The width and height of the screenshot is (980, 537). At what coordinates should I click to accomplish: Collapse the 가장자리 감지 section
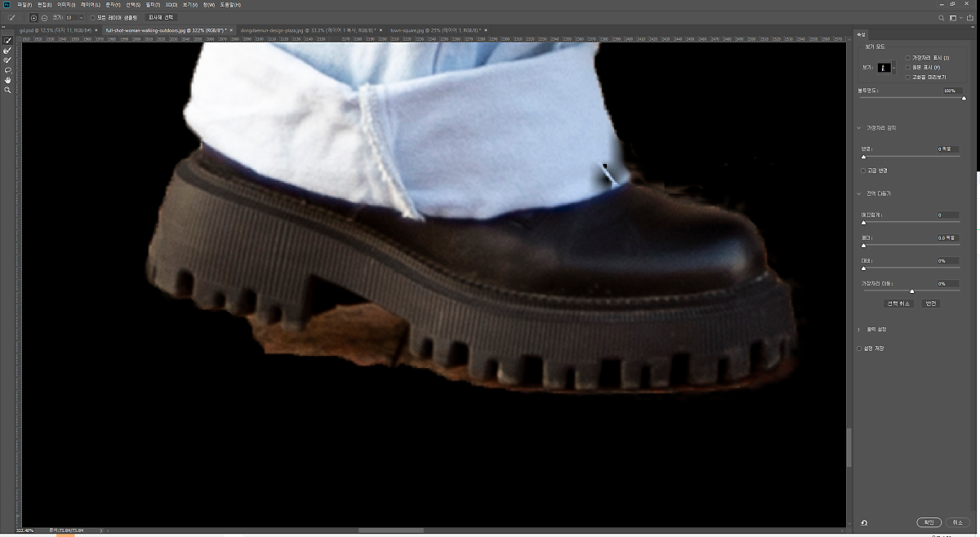pos(859,128)
